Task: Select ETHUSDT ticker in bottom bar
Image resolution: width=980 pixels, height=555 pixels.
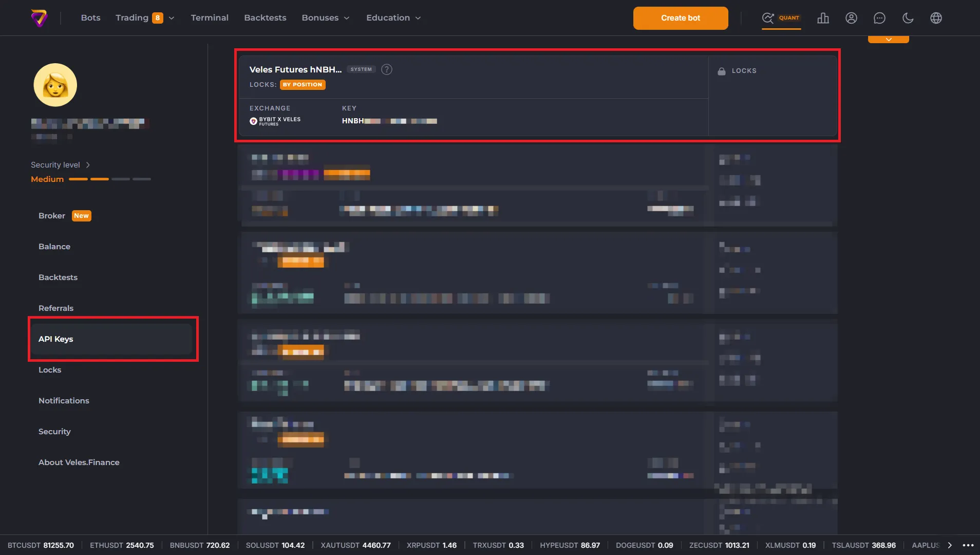Action: pos(122,545)
